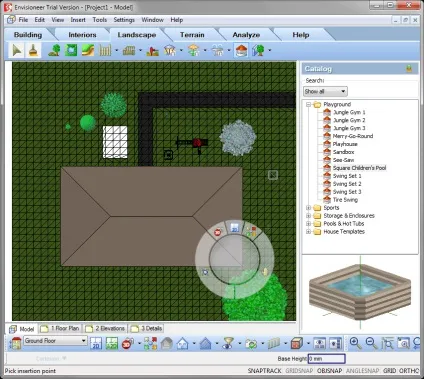Switch to 2D designer's view icon
424x379 pixels.
coord(112,343)
